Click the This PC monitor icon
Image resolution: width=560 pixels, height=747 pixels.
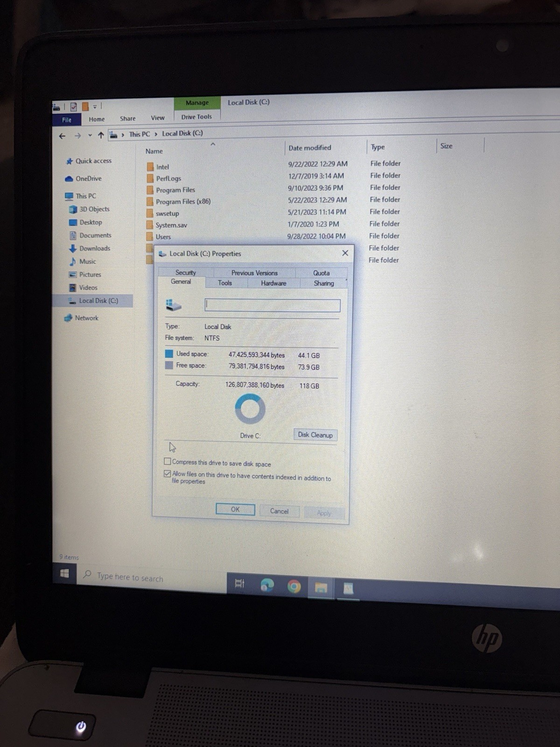tap(69, 196)
